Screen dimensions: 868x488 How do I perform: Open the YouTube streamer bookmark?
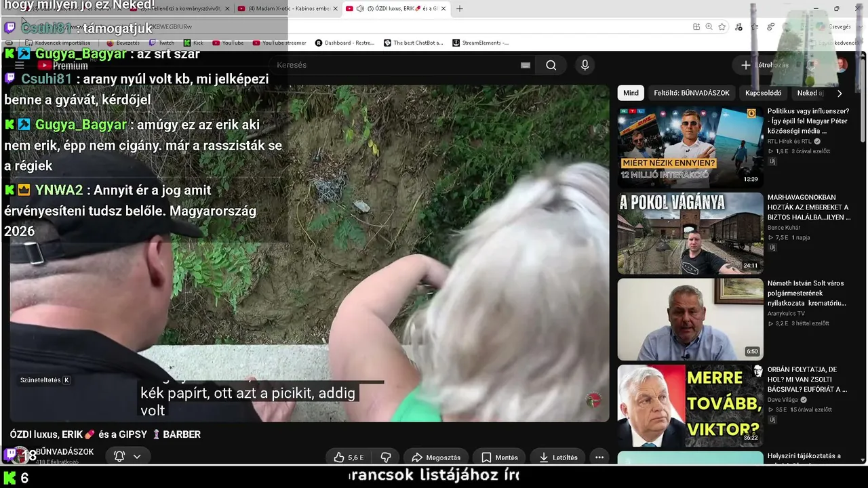pyautogui.click(x=279, y=43)
